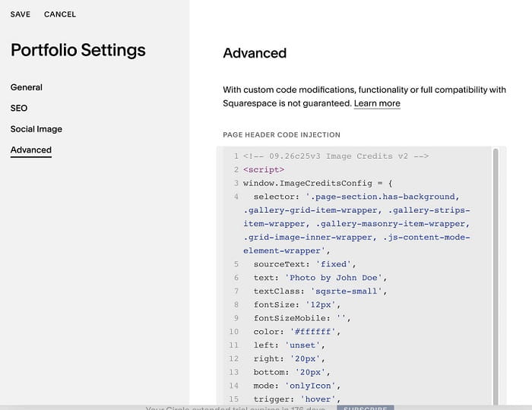Image resolution: width=532 pixels, height=410 pixels.
Task: Click the code editor vertical scrollbar
Action: (x=496, y=276)
